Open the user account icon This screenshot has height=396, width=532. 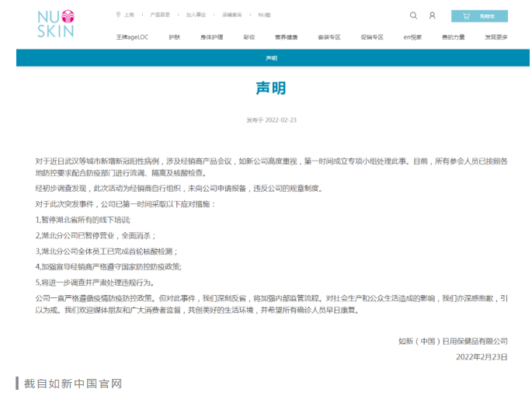432,16
